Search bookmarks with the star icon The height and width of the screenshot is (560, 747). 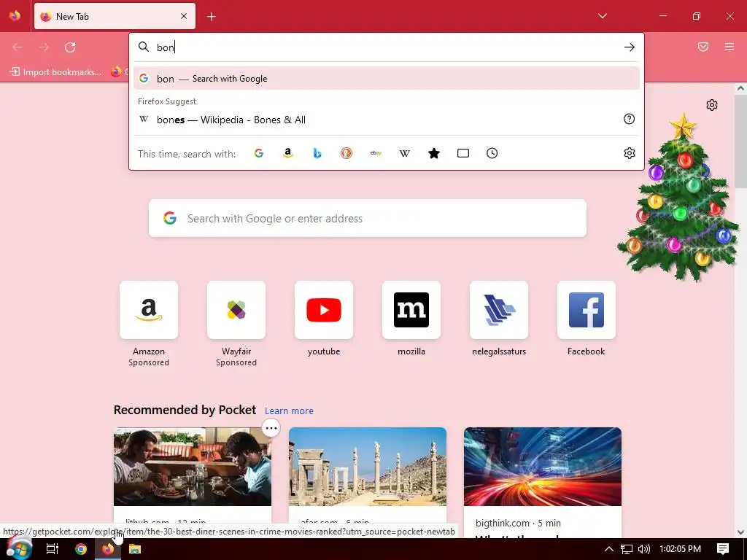pos(434,153)
